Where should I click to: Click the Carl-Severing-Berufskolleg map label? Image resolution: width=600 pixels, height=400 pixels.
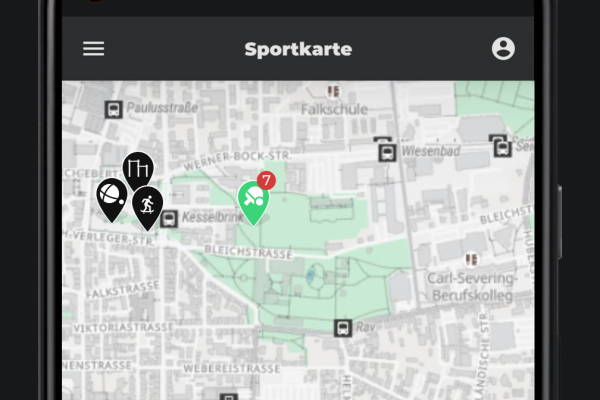tap(472, 287)
